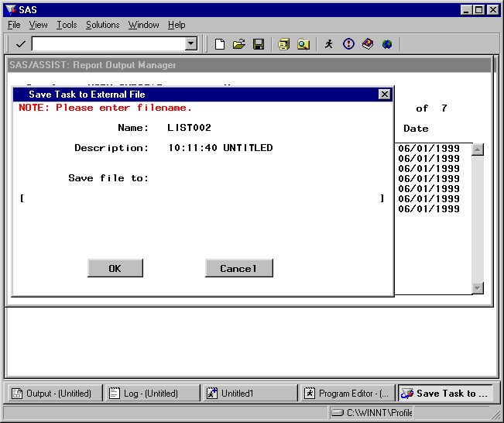Image resolution: width=504 pixels, height=423 pixels.
Task: Open the Tools menu
Action: (67, 25)
